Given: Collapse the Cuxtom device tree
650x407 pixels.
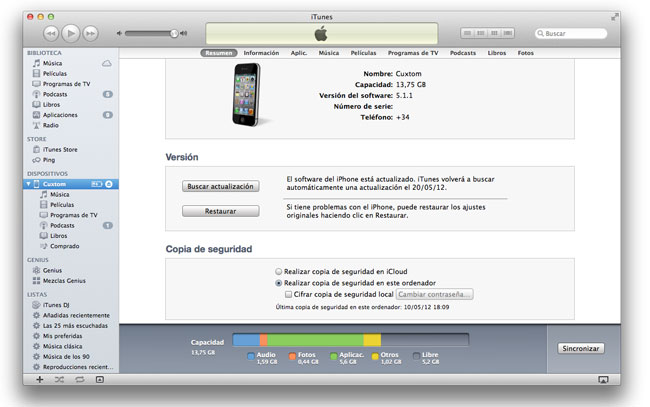Looking at the screenshot, I should [29, 184].
